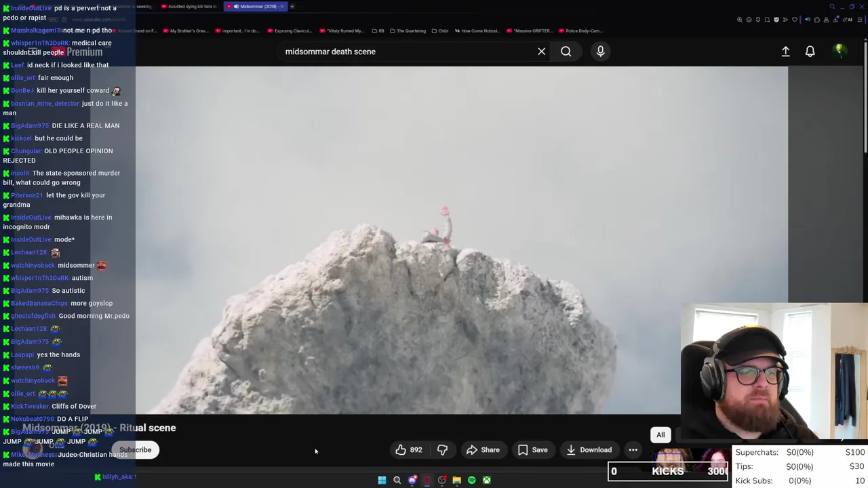Click the pin browser toolbar icon
This screenshot has width=868, height=488.
point(758,20)
